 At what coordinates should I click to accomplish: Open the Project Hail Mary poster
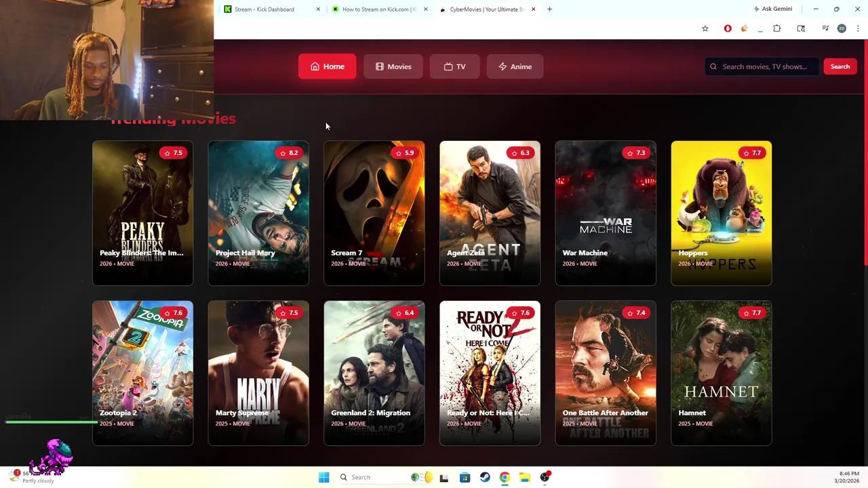[258, 213]
